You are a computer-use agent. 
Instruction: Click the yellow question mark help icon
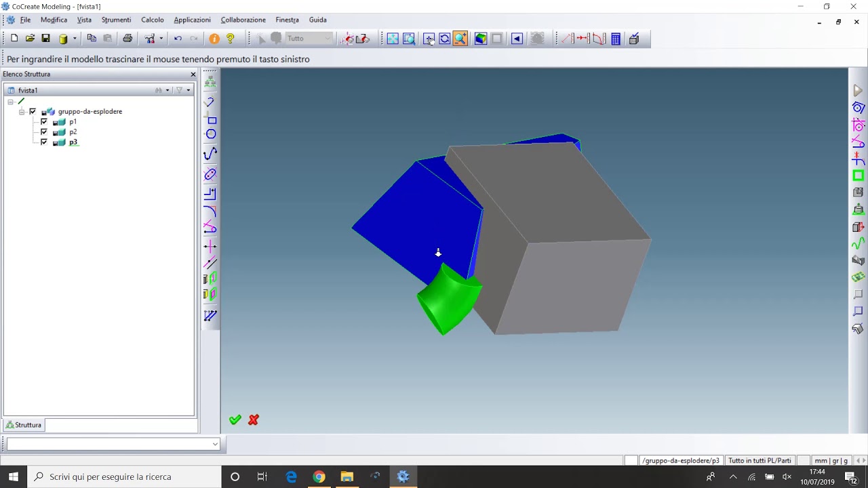pos(231,39)
